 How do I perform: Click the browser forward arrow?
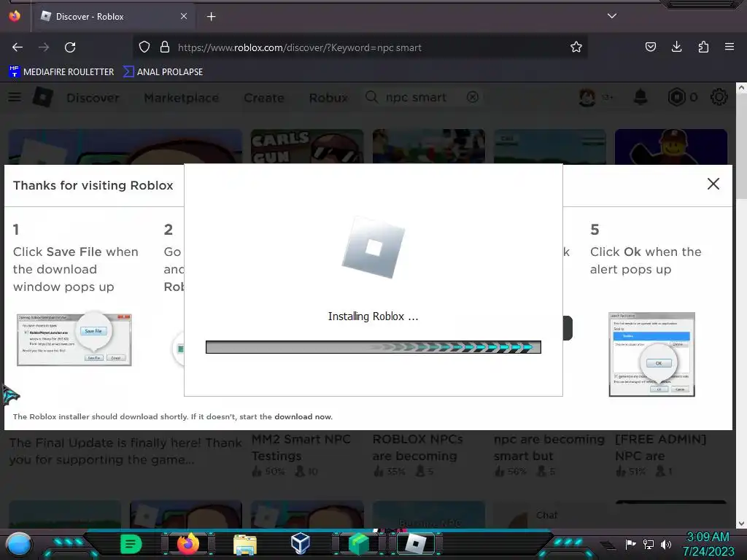44,47
